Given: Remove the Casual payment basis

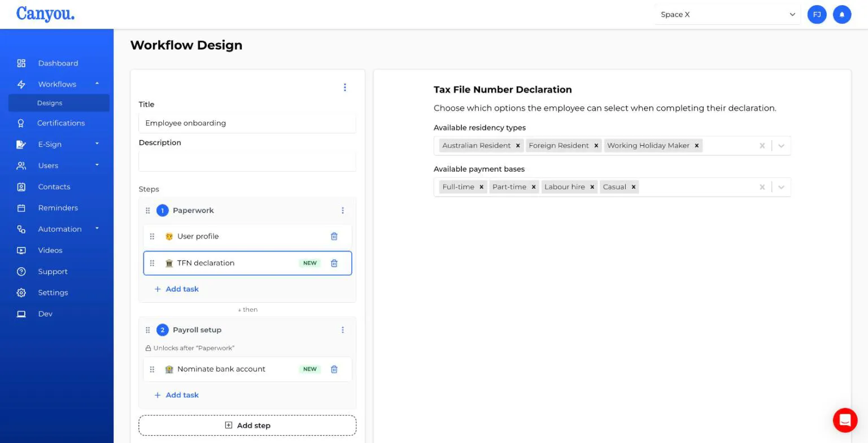Looking at the screenshot, I should tap(633, 187).
